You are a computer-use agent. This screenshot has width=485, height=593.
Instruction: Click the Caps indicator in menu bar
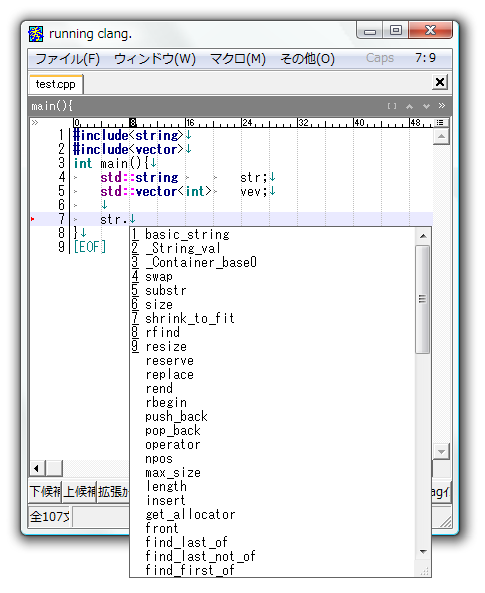(x=380, y=58)
